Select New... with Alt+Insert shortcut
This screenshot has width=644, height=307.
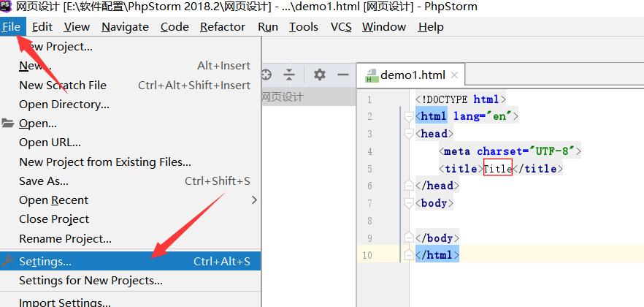pyautogui.click(x=130, y=66)
